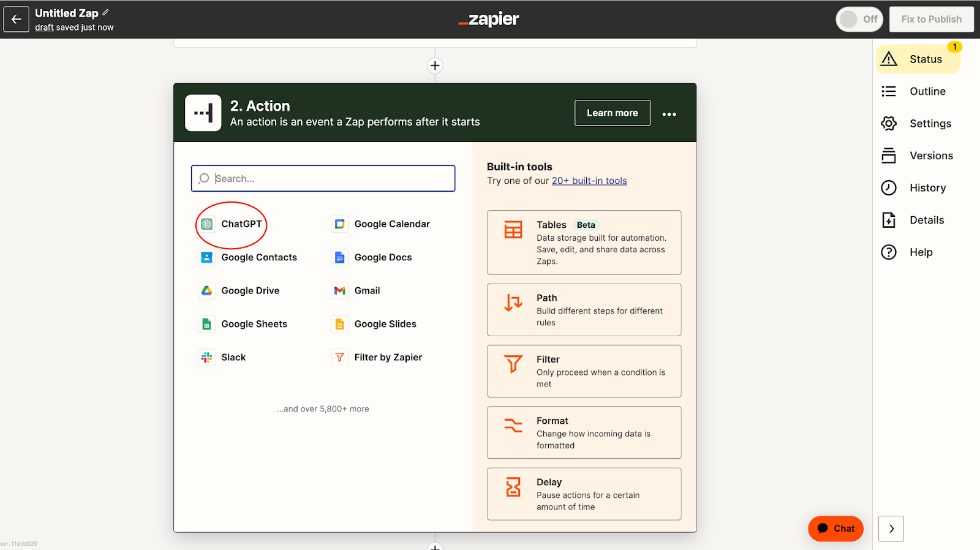The width and height of the screenshot is (980, 550).
Task: Click the Status warning triangle icon
Action: click(889, 59)
